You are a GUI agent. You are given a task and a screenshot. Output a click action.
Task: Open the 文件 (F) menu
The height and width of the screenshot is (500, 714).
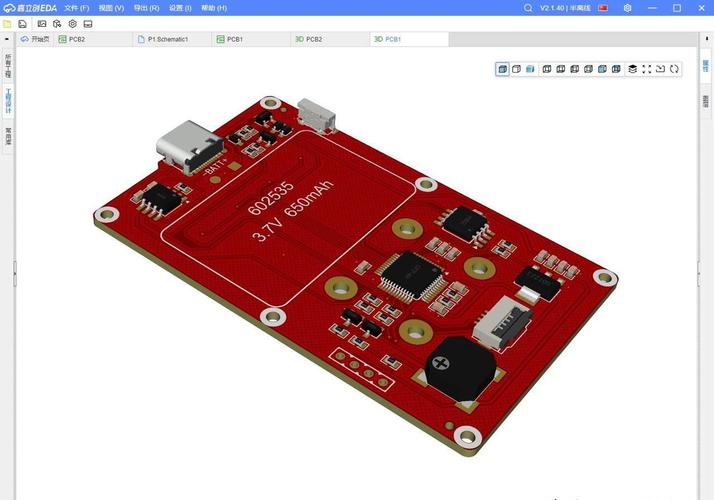pyautogui.click(x=77, y=7)
